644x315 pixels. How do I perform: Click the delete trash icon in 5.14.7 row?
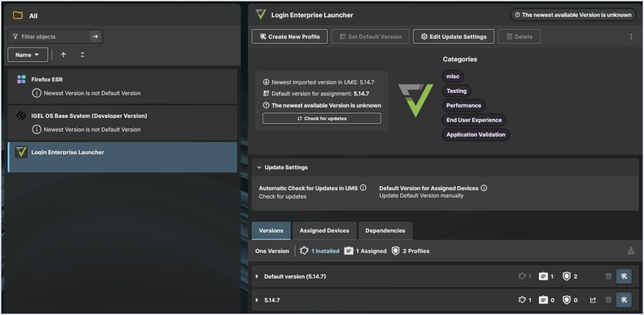tap(608, 300)
